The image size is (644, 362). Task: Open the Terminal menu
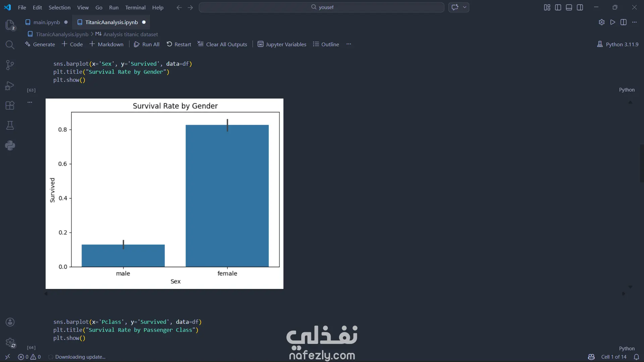pyautogui.click(x=135, y=7)
